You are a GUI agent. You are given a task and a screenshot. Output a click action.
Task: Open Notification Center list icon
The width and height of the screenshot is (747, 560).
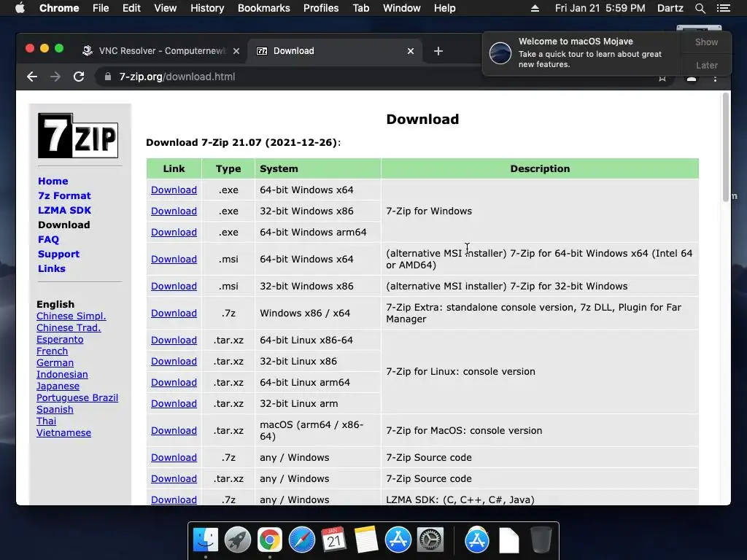724,8
